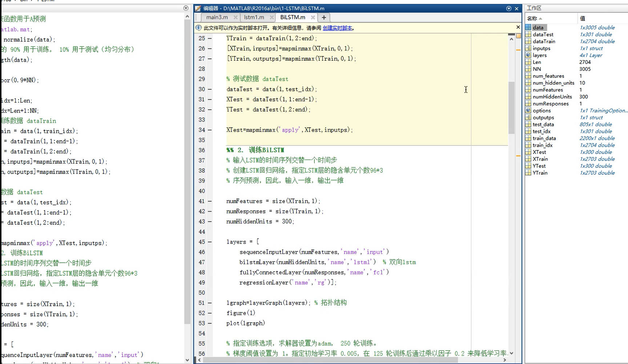Toggle breakpoint dash on line 41

click(x=210, y=201)
